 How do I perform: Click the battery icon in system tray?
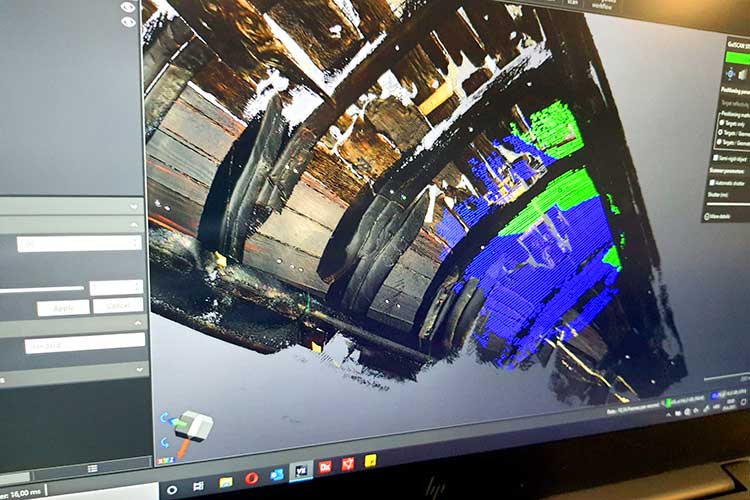point(678,413)
